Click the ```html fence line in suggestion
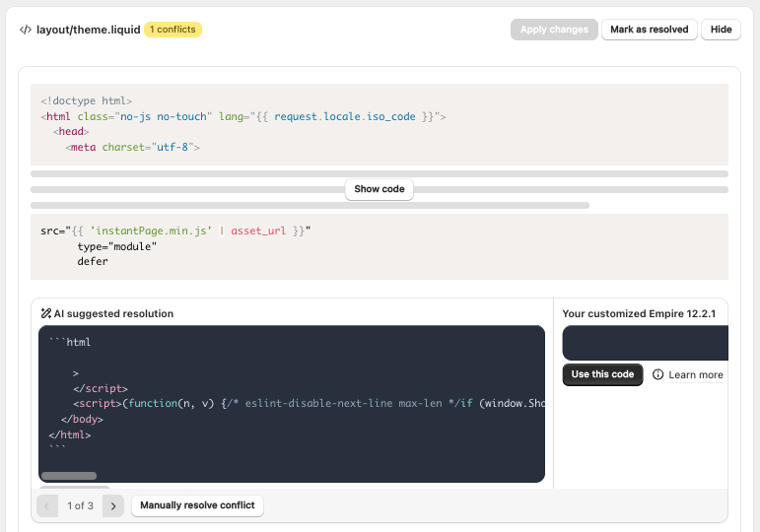The height and width of the screenshot is (532, 760). 70,342
